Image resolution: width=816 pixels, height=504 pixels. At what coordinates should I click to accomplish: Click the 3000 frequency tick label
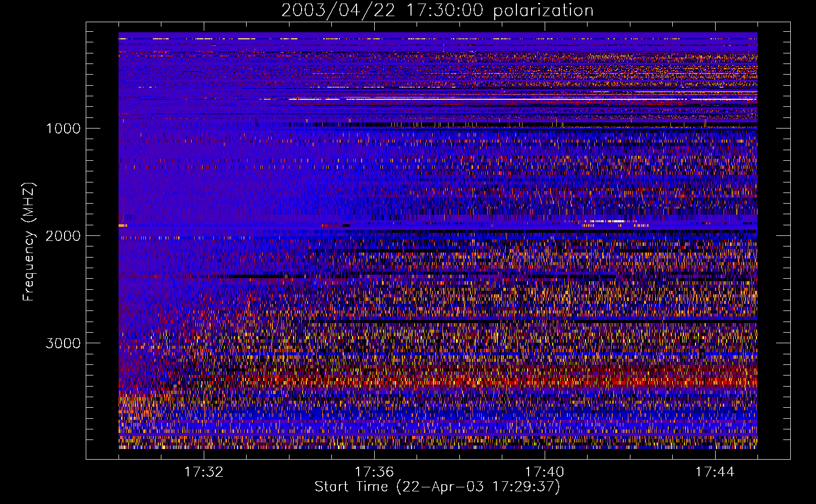pyautogui.click(x=63, y=343)
